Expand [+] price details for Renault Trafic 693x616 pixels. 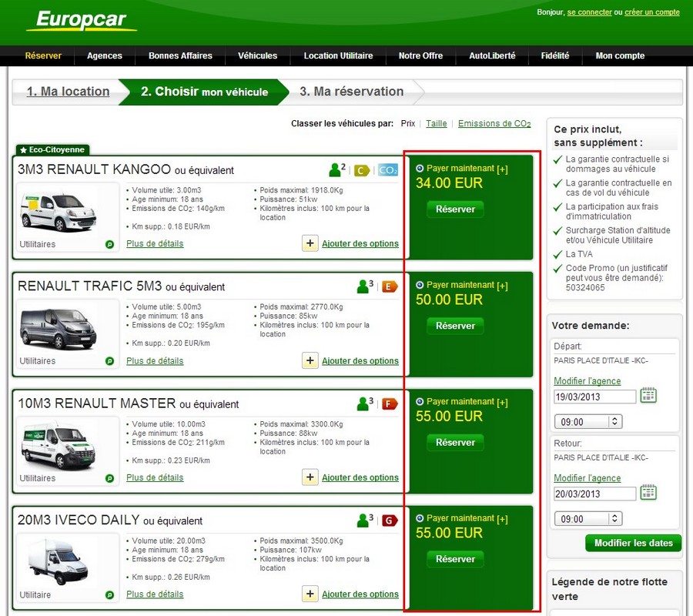(503, 286)
